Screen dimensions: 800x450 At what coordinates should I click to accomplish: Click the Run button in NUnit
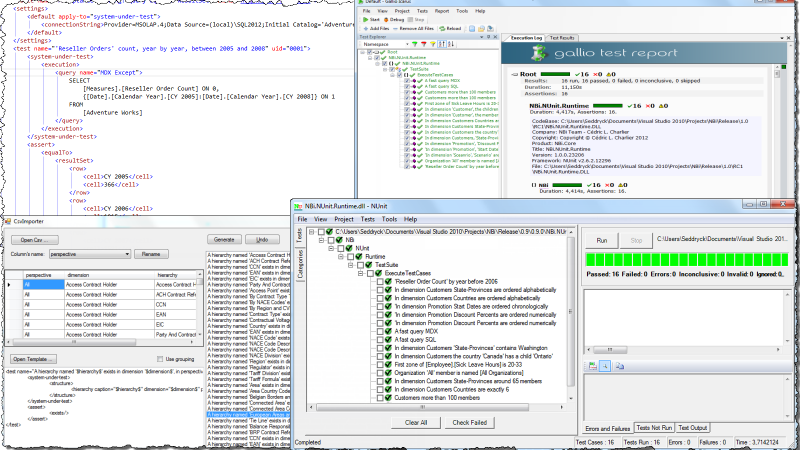click(x=602, y=240)
